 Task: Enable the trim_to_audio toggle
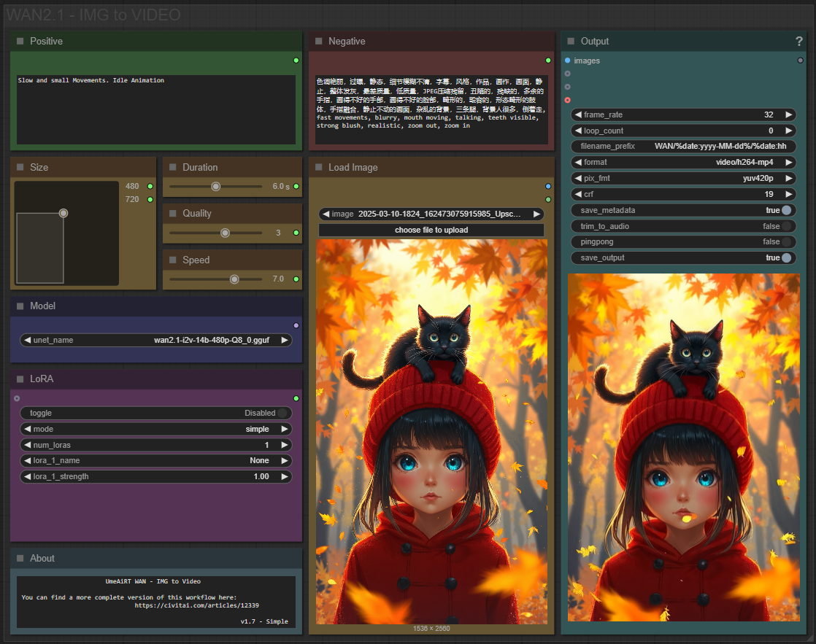coord(786,226)
